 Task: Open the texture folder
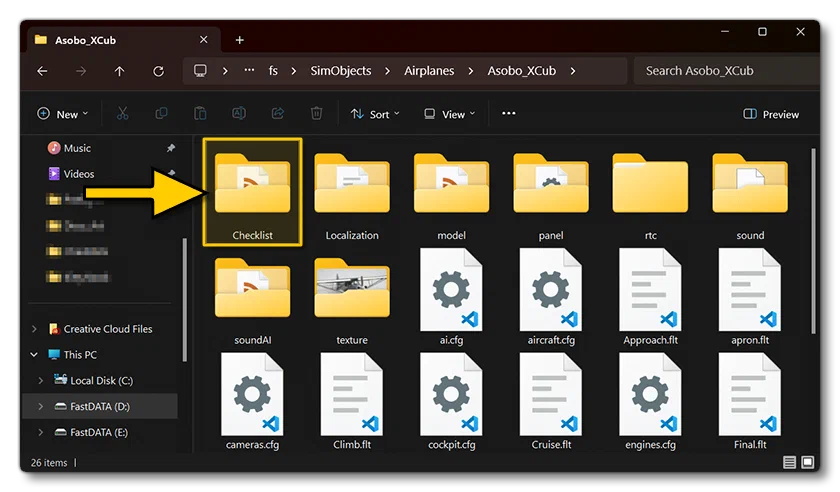352,301
